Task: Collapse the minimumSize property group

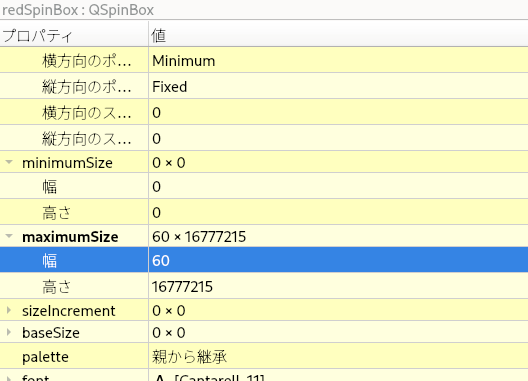Action: [x=9, y=162]
